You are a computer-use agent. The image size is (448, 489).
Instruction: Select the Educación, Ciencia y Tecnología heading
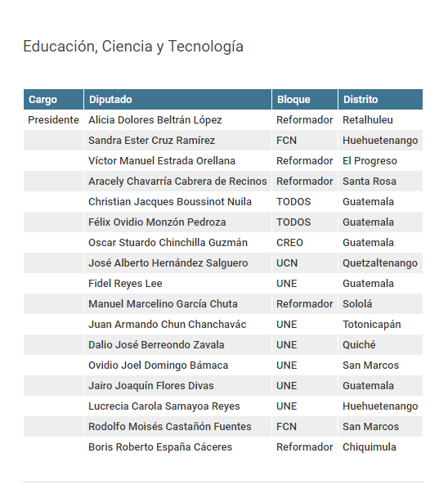[133, 47]
